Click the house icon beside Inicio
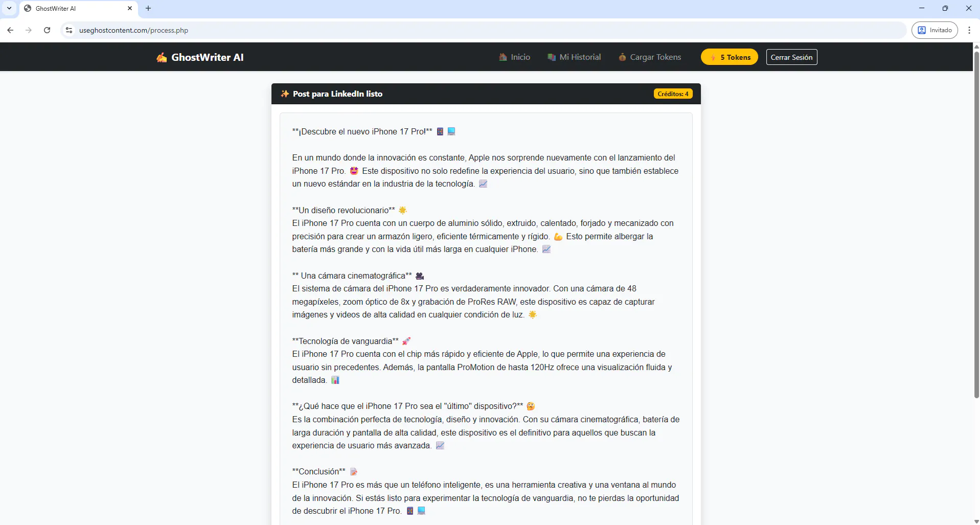Screen dimensions: 980x525 pyautogui.click(x=503, y=57)
